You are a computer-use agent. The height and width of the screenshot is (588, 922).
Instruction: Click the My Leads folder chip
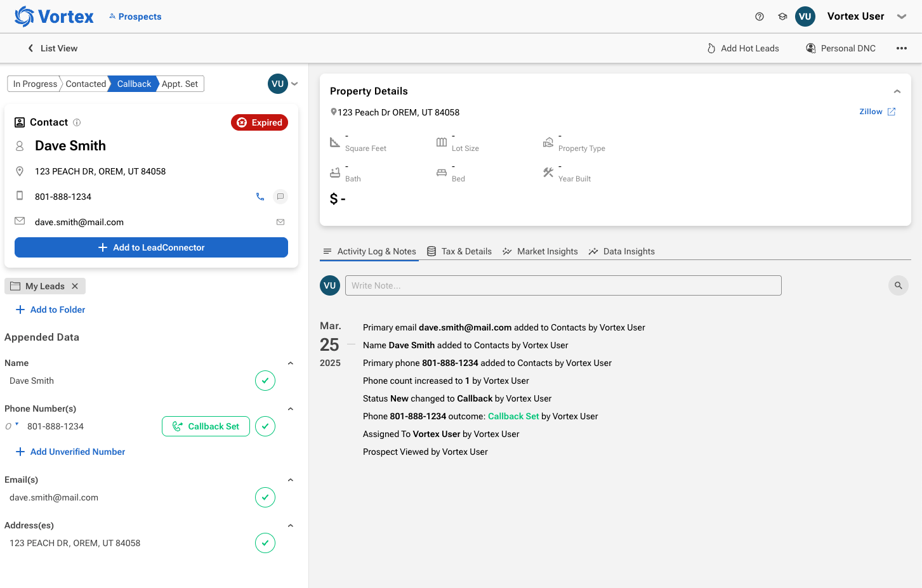coord(45,286)
